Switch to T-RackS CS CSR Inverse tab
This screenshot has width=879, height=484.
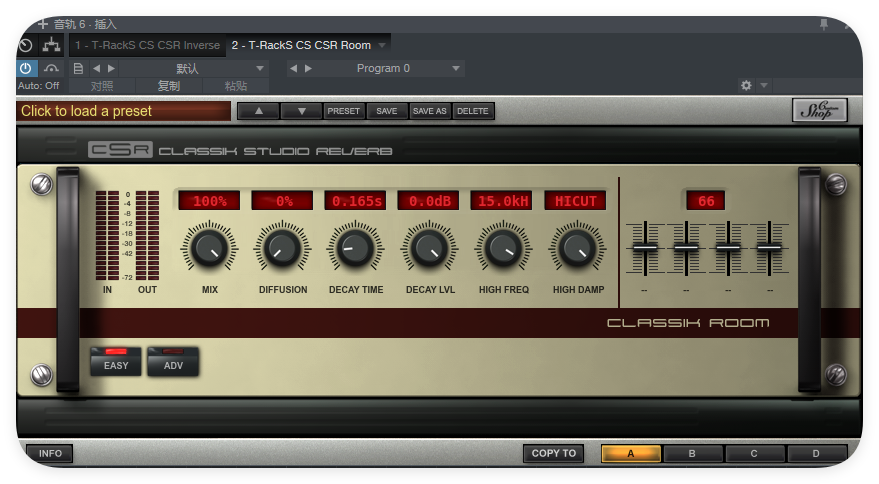click(147, 45)
